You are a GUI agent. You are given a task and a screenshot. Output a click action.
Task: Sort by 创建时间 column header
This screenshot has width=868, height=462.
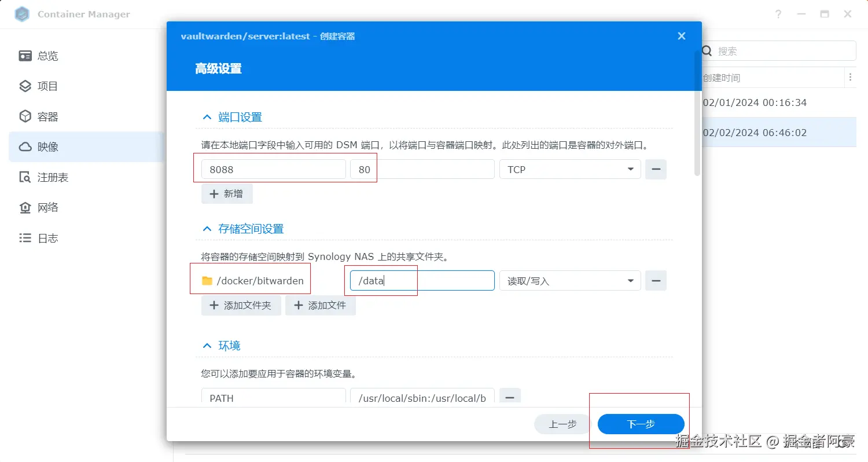point(722,78)
